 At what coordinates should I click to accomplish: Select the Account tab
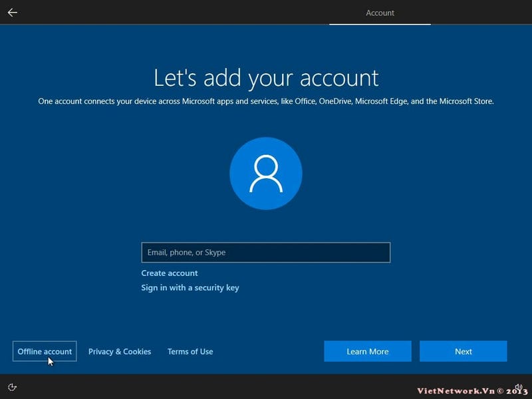(x=380, y=13)
